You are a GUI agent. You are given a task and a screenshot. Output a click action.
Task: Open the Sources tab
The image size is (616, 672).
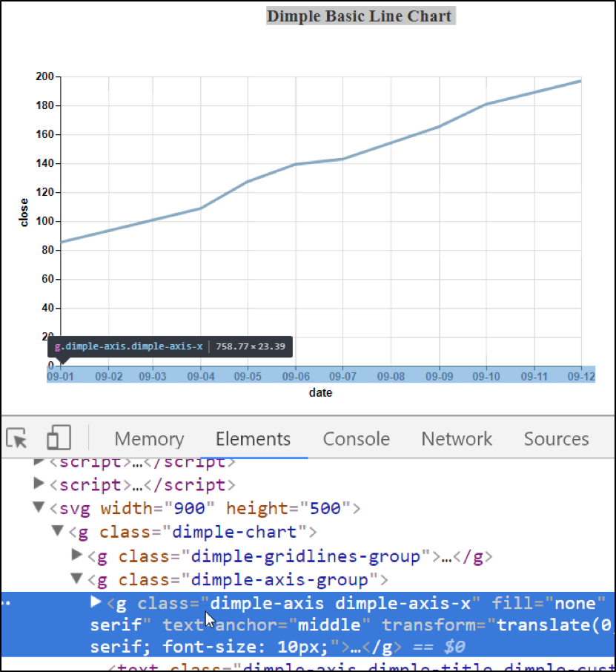point(556,439)
